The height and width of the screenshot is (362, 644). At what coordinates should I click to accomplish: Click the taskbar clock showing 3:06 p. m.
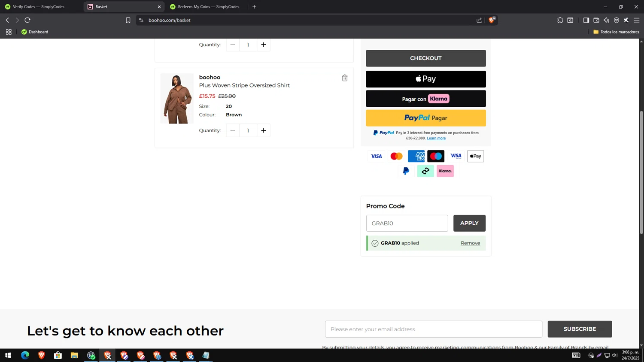(x=630, y=355)
